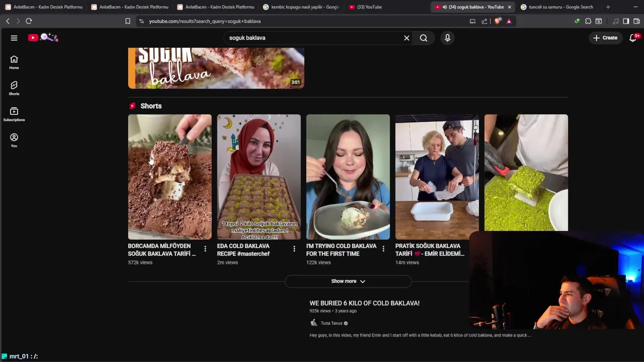Play the I'M TRYING COLD BAKLAVA thumbnail
The image size is (644, 362).
click(x=348, y=177)
